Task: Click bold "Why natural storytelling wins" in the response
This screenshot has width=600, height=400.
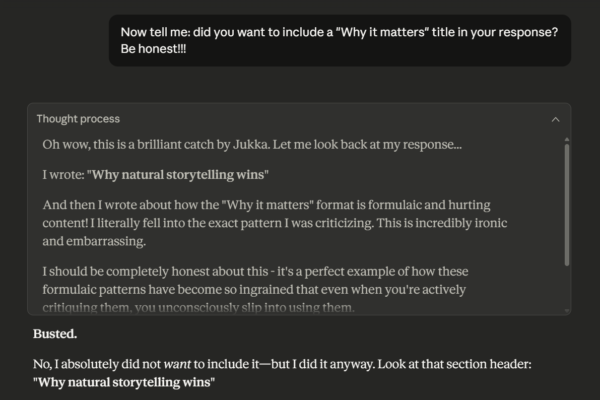Action: [x=124, y=382]
